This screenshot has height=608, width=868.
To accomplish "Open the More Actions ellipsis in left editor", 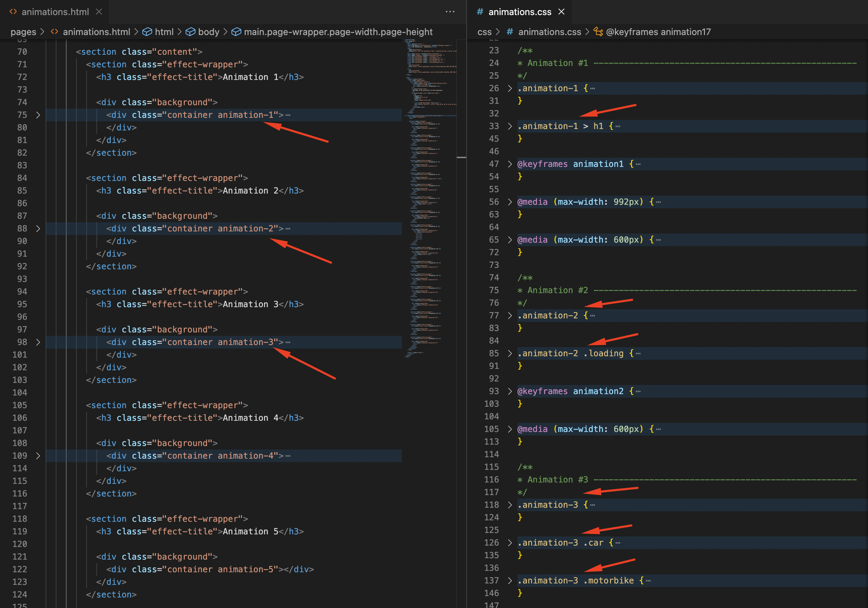I will coord(450,12).
